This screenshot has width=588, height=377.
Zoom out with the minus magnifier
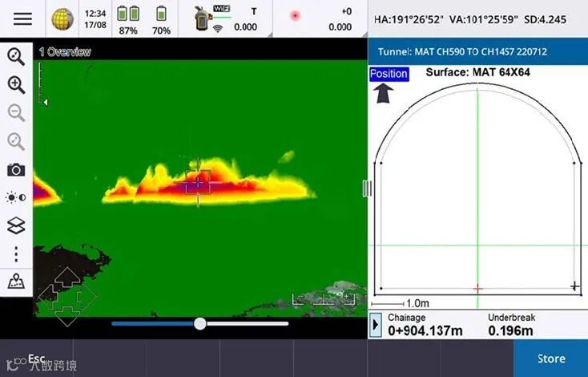click(16, 113)
